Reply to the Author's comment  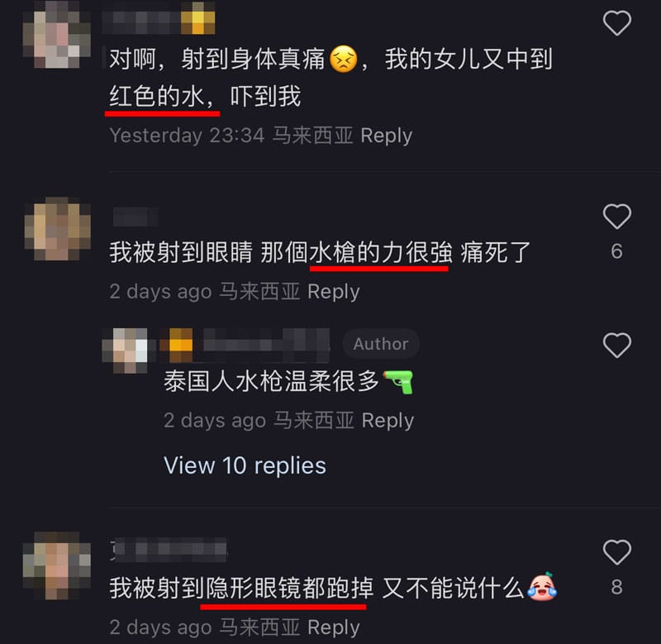(x=388, y=421)
